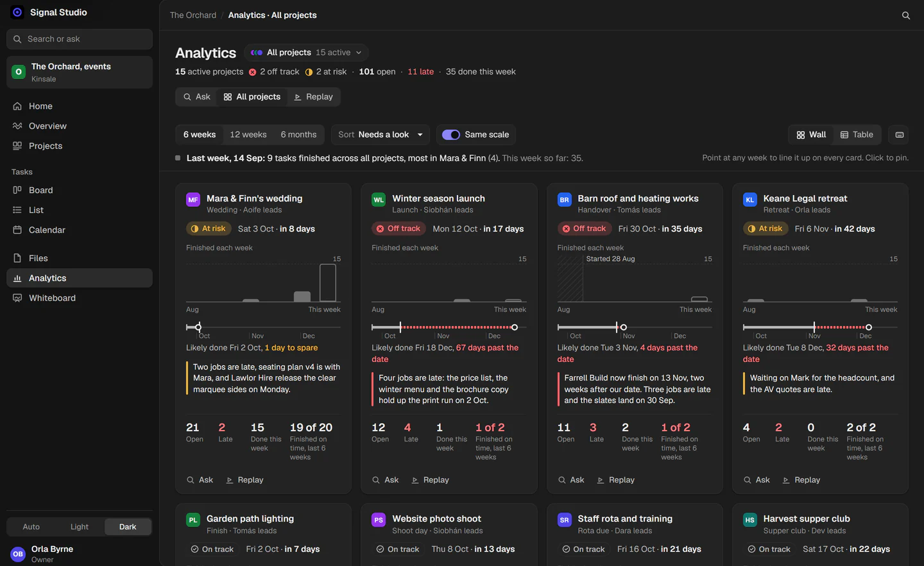The width and height of the screenshot is (924, 566).
Task: Open the List task view
Action: coord(80,210)
